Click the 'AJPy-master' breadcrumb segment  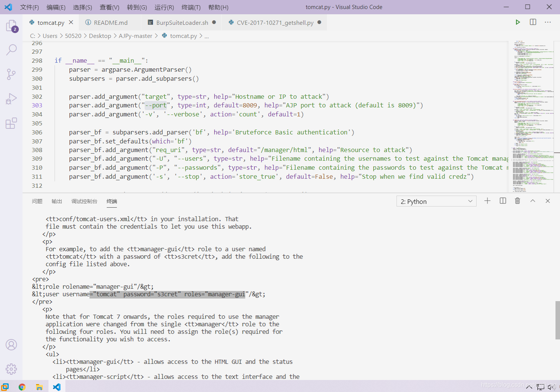(x=135, y=36)
